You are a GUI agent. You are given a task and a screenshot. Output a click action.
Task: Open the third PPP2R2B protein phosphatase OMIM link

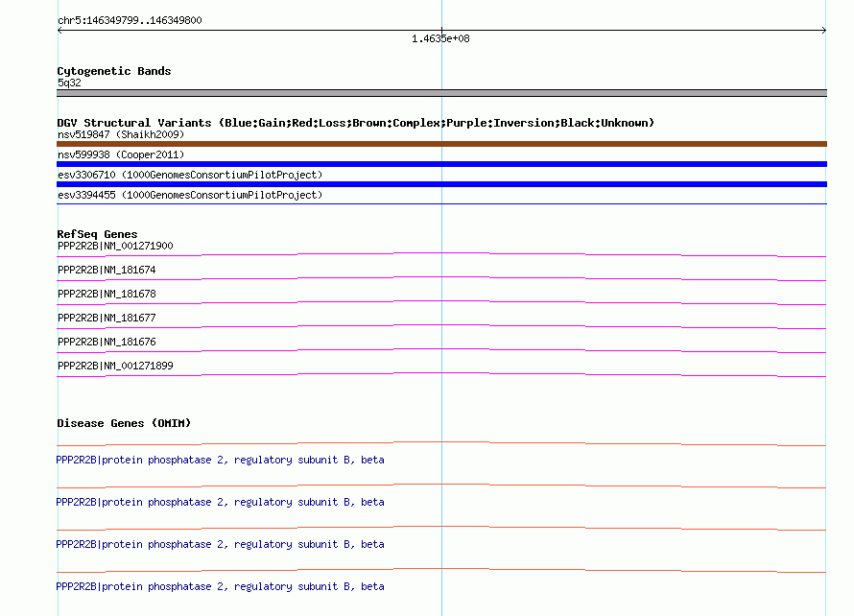pos(220,544)
